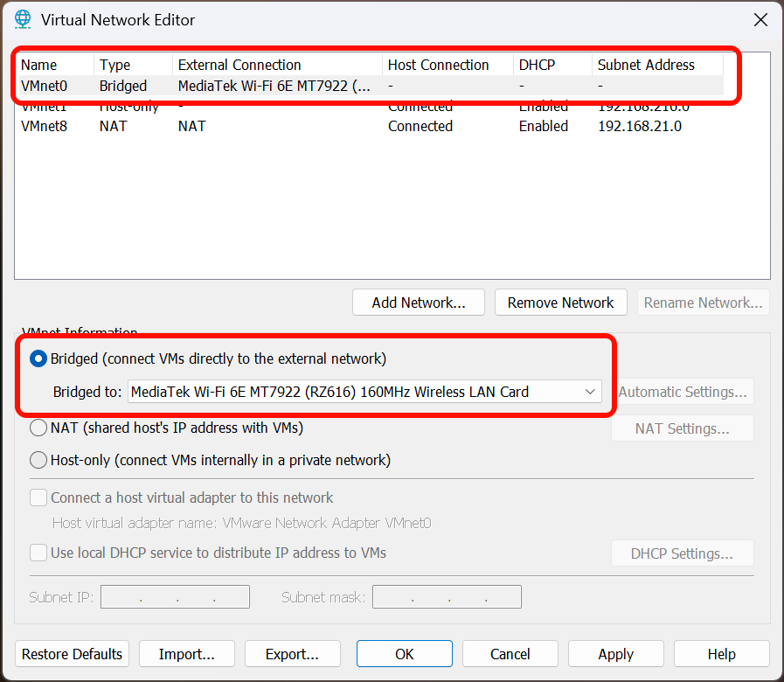
Task: Click the Type column header
Action: [x=133, y=65]
